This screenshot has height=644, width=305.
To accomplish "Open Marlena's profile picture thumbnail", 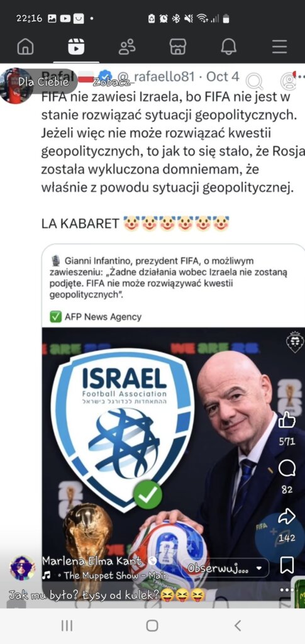I will 22,568.
